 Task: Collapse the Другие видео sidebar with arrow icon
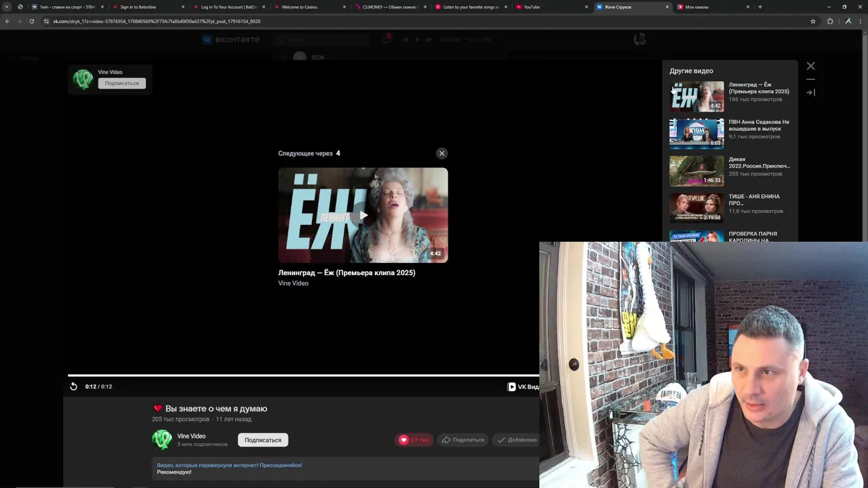810,92
